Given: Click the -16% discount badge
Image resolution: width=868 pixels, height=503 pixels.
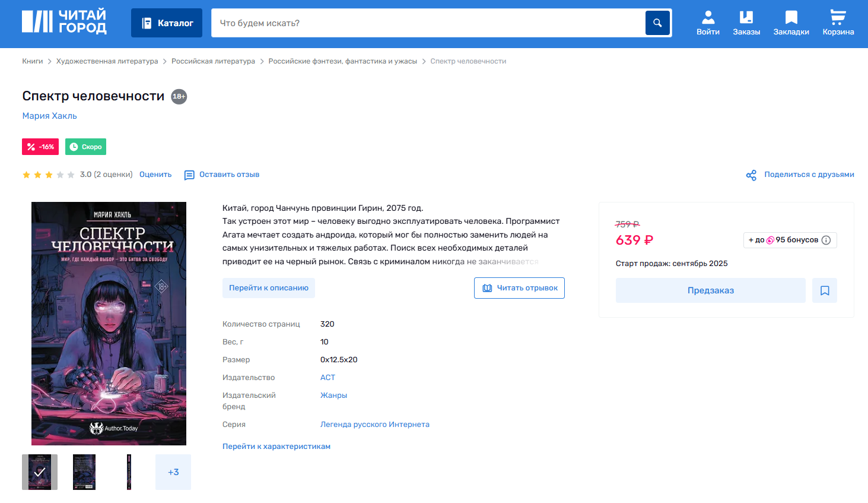Looking at the screenshot, I should pos(40,147).
